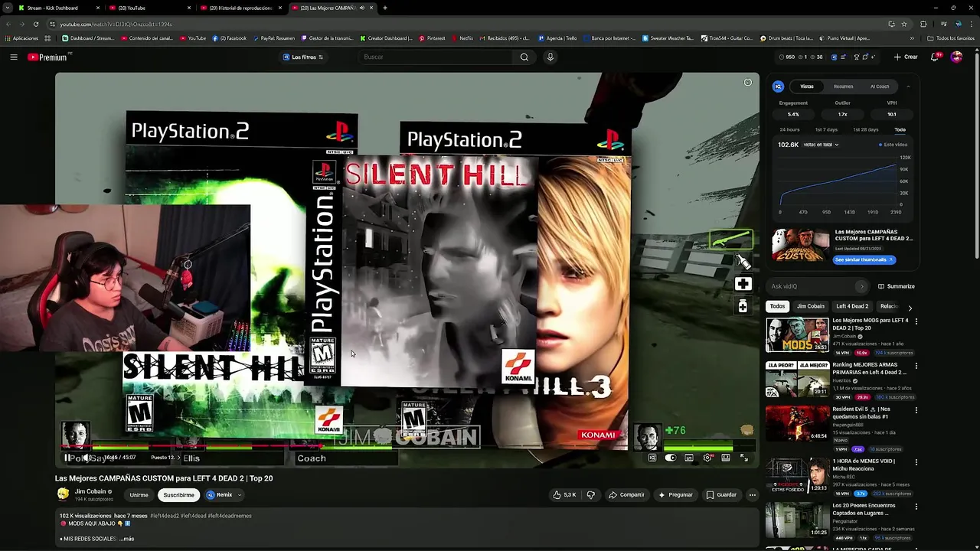Viewport: 980px width, 551px height.
Task: Like the video with 5,3 K thumbs up
Action: pyautogui.click(x=565, y=495)
